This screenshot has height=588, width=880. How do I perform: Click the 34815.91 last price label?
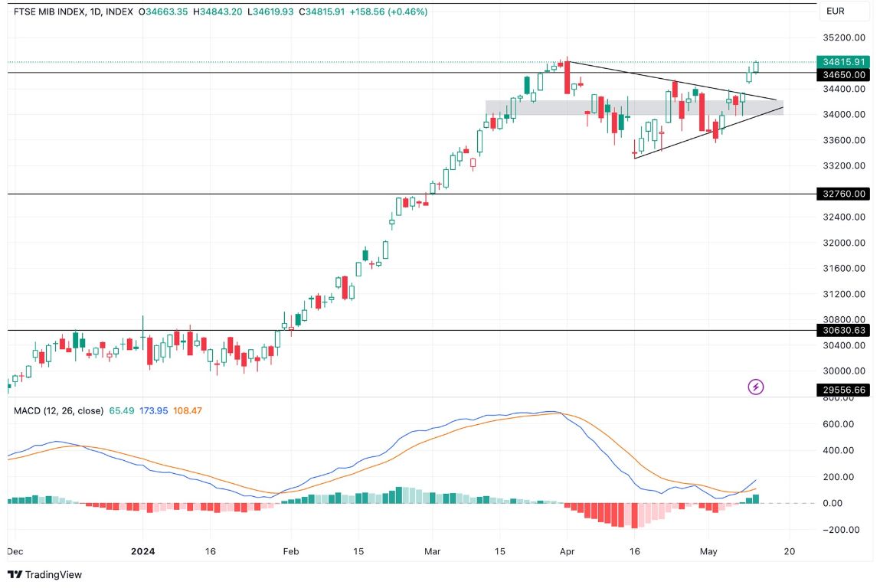pyautogui.click(x=842, y=60)
